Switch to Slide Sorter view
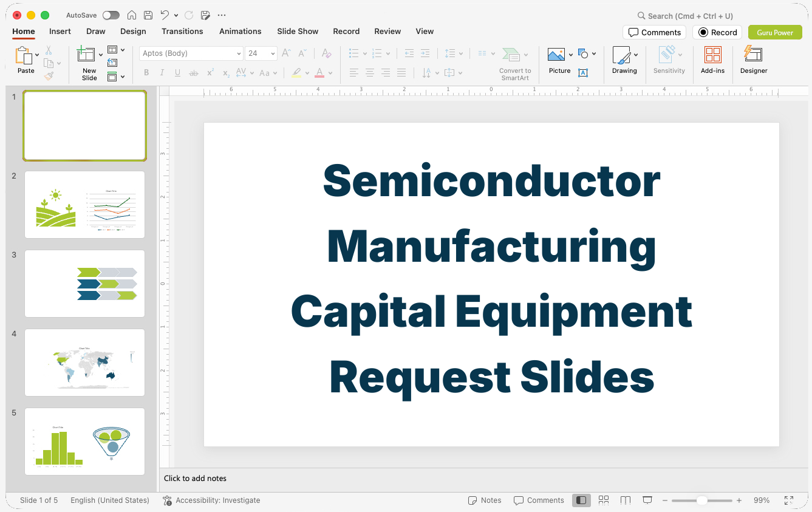 pos(604,500)
